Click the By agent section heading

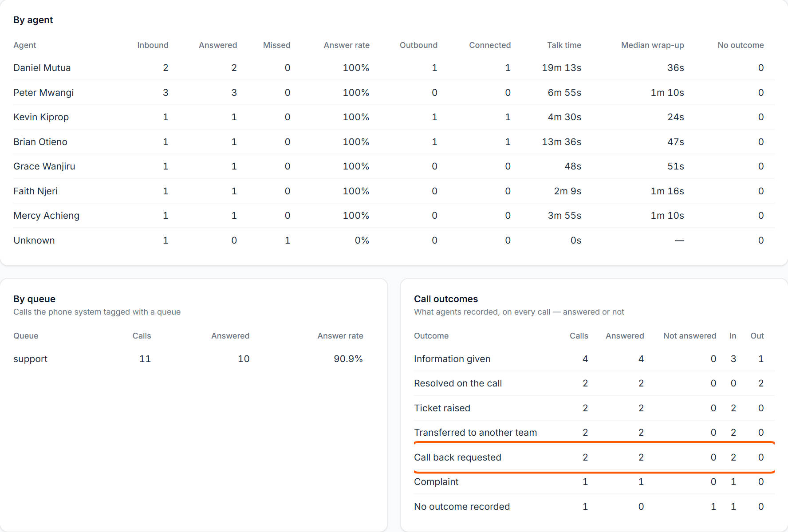(33, 20)
